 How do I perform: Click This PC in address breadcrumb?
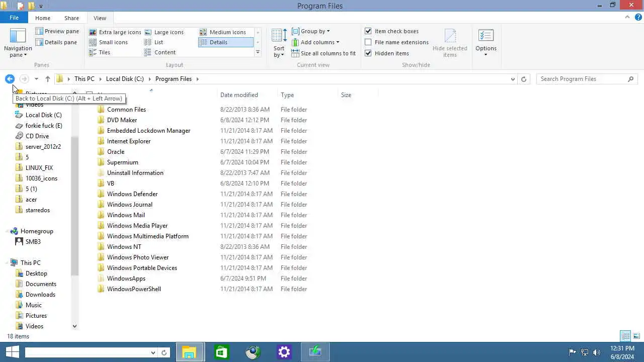click(84, 79)
